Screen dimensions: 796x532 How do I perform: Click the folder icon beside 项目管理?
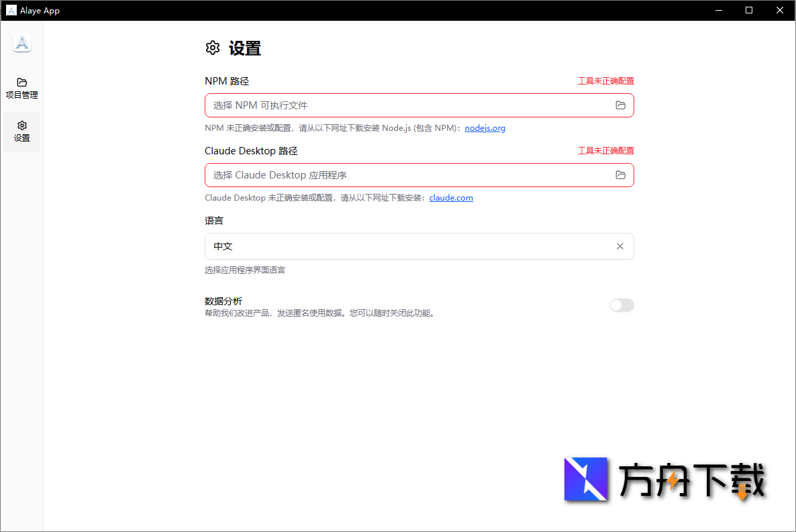pyautogui.click(x=21, y=83)
